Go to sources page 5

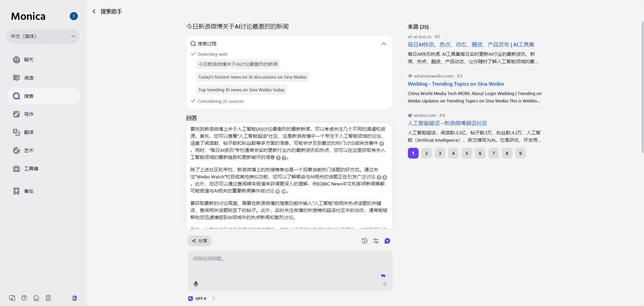click(467, 153)
